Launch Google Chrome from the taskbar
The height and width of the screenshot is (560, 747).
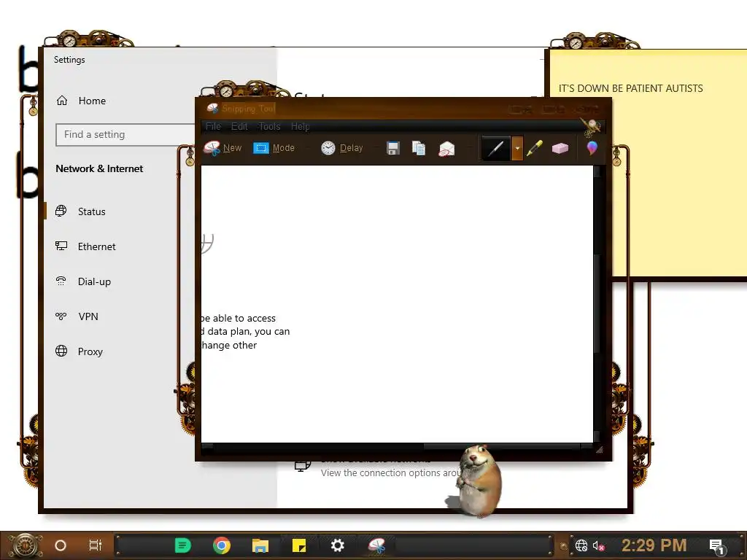click(222, 545)
